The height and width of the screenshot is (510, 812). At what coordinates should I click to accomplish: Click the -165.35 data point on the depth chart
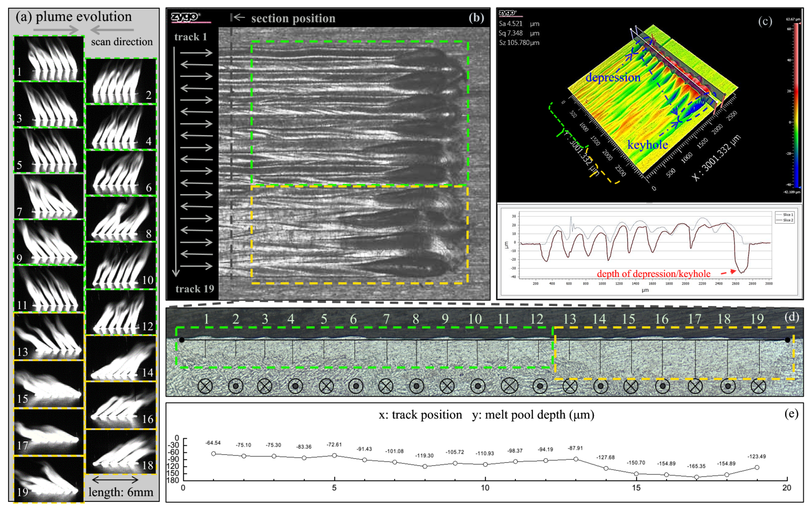(x=696, y=477)
